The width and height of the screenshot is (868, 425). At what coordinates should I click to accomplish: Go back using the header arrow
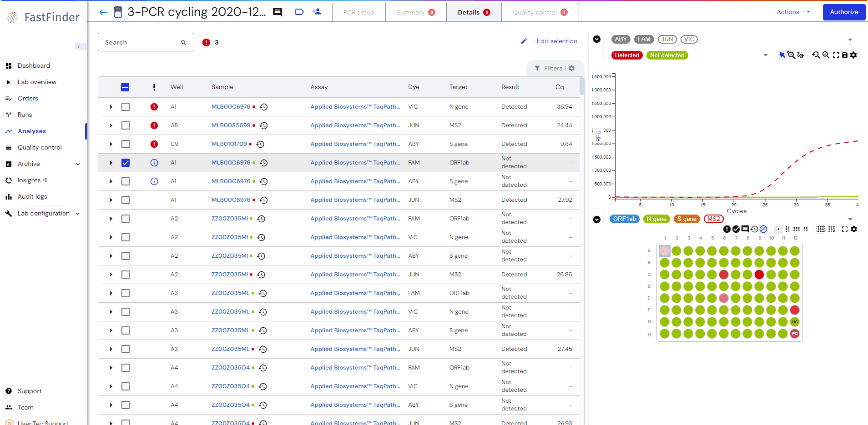103,12
